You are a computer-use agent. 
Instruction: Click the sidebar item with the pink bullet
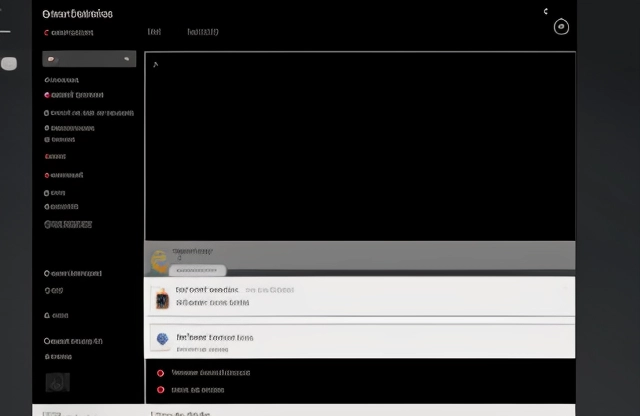click(x=74, y=95)
